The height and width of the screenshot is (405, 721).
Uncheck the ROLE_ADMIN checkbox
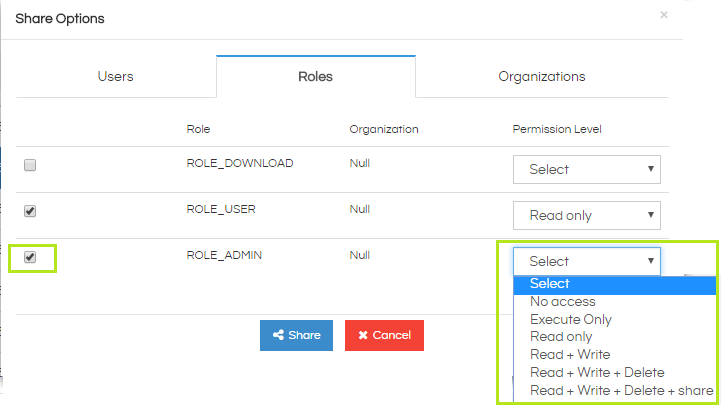[30, 257]
